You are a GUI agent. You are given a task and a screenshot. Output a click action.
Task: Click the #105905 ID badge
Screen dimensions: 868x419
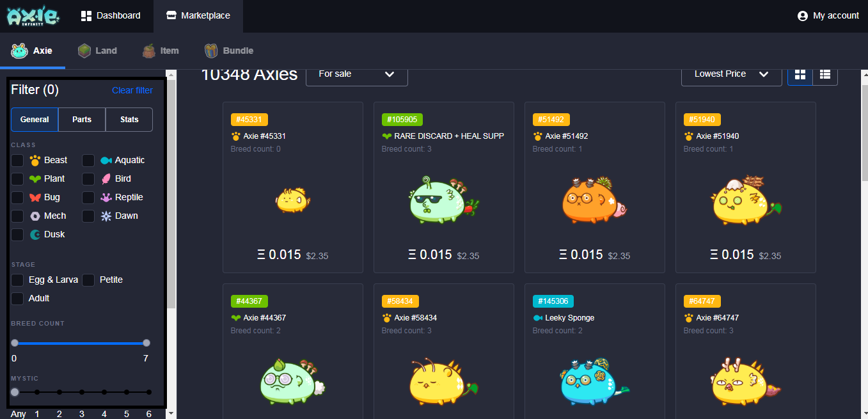(x=402, y=120)
